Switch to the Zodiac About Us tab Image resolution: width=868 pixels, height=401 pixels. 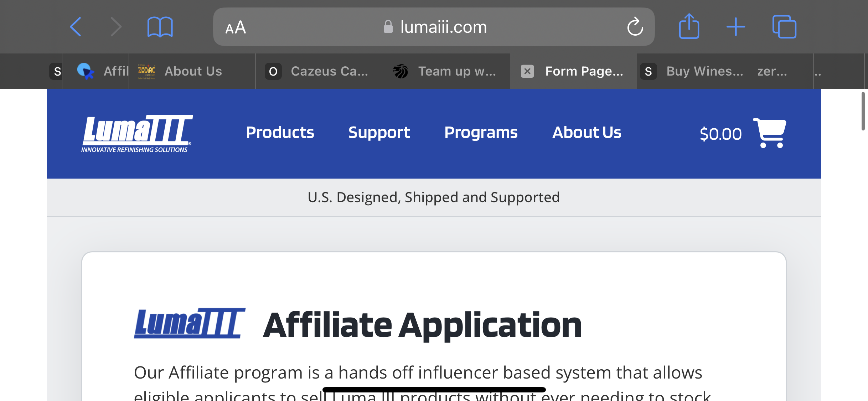click(192, 71)
